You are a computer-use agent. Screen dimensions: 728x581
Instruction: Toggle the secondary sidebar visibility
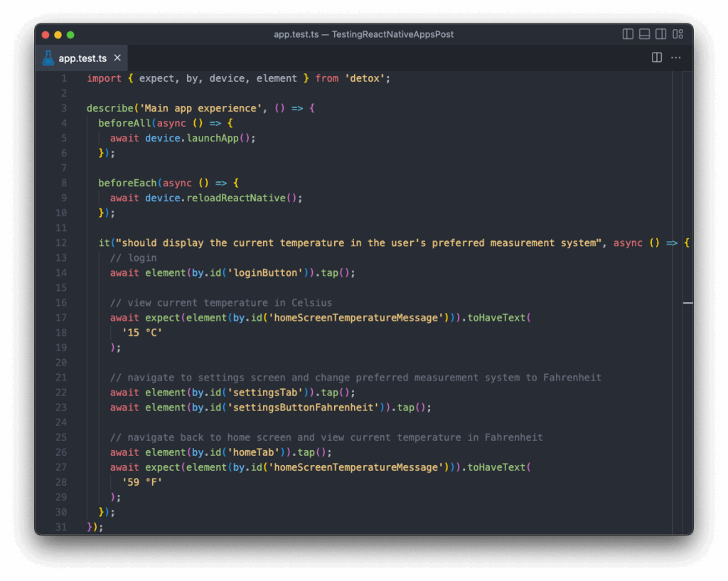click(x=660, y=33)
